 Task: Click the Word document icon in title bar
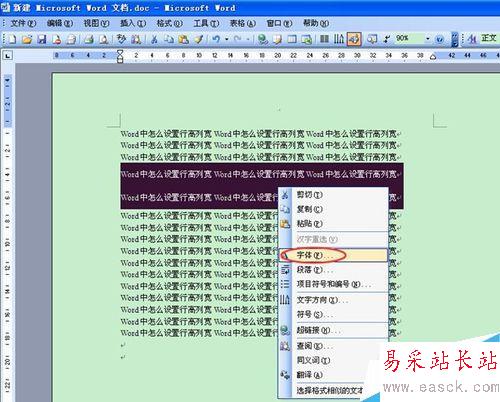pyautogui.click(x=6, y=7)
